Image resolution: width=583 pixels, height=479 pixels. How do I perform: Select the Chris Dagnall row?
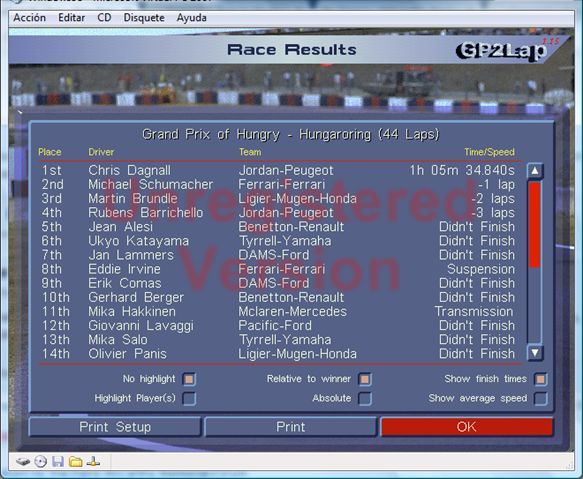278,170
